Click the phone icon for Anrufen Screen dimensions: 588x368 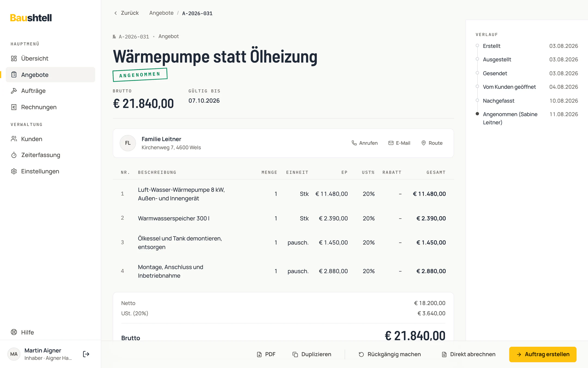click(x=354, y=143)
